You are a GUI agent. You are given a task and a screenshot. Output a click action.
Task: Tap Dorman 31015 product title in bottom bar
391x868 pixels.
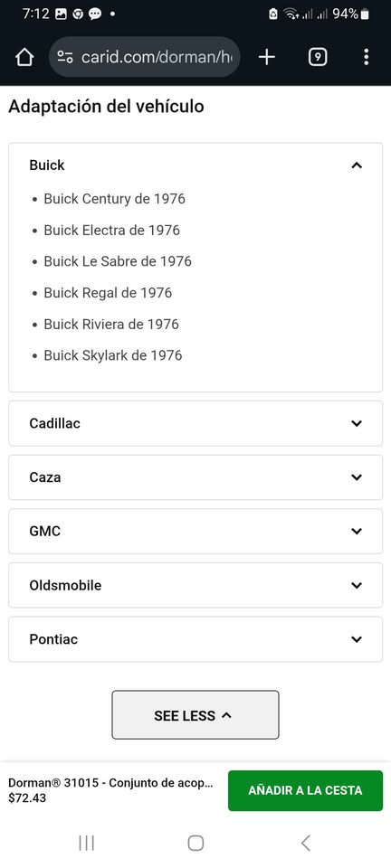[x=110, y=783]
